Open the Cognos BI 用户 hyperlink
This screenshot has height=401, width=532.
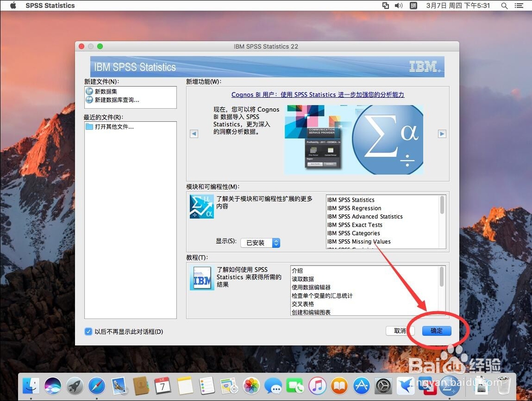point(318,95)
